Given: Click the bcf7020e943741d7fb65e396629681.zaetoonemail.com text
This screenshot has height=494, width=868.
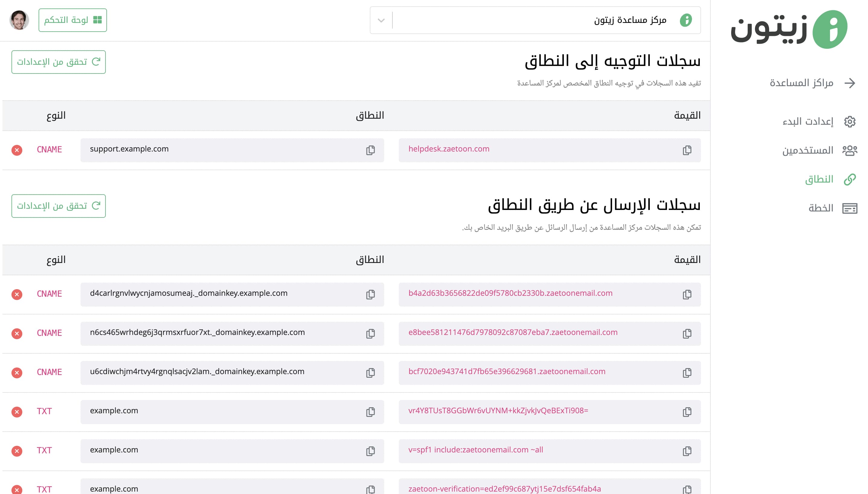Looking at the screenshot, I should tap(506, 371).
